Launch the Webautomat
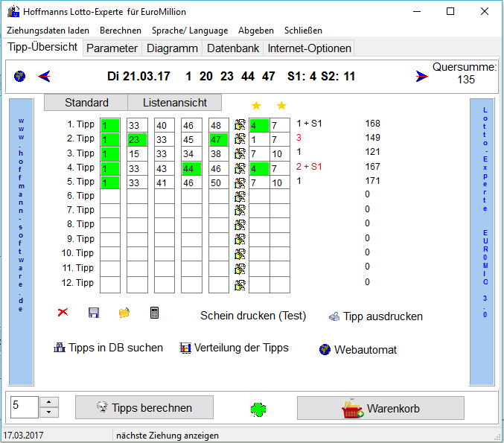504x443 pixels. click(358, 349)
